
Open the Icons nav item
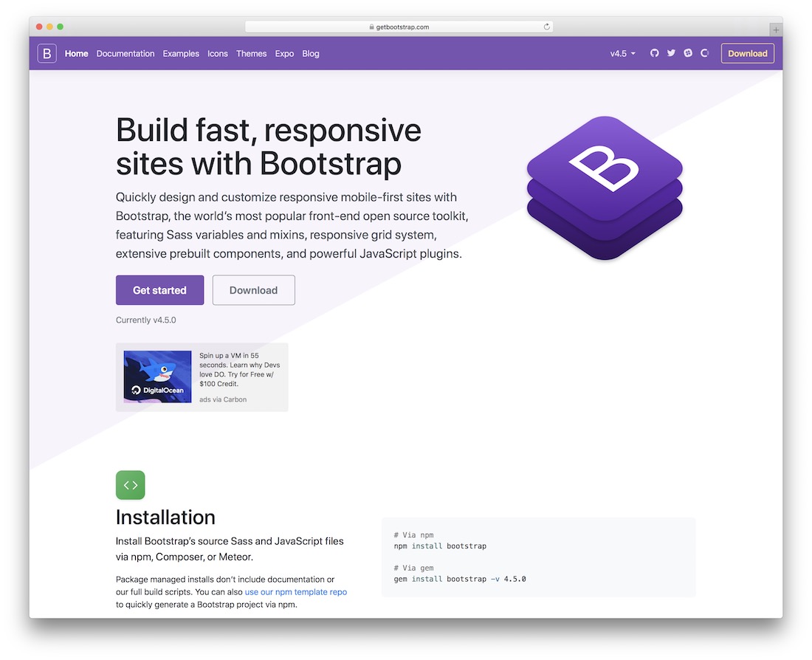218,53
